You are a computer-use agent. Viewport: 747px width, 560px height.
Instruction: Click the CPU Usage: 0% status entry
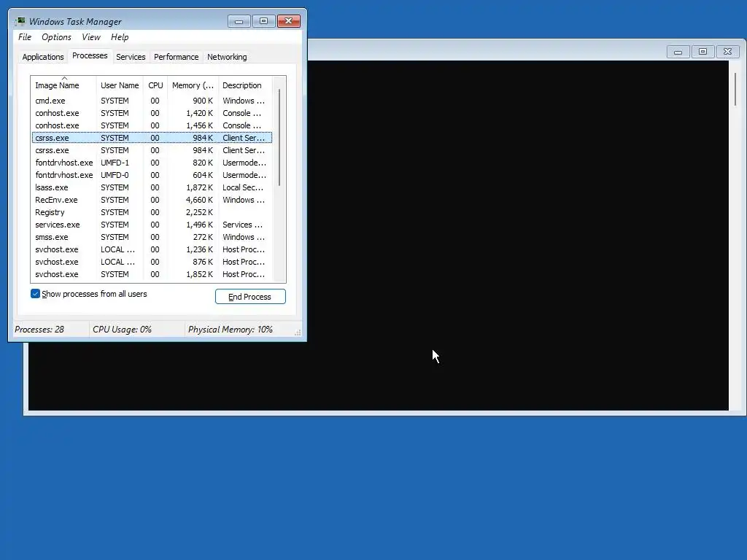[x=122, y=330]
